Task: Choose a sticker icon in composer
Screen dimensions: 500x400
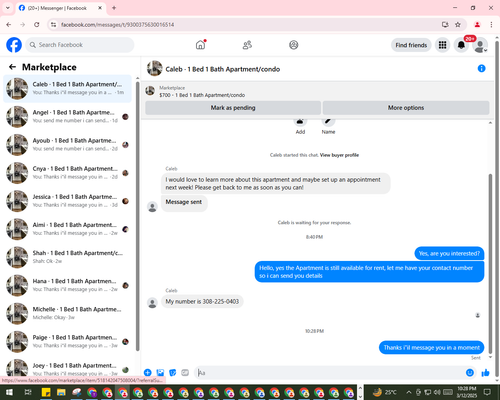Action: coord(173,373)
